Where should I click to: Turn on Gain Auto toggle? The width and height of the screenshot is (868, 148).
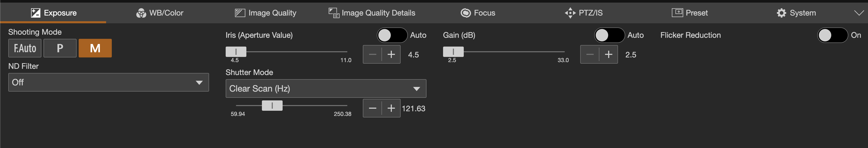point(609,35)
